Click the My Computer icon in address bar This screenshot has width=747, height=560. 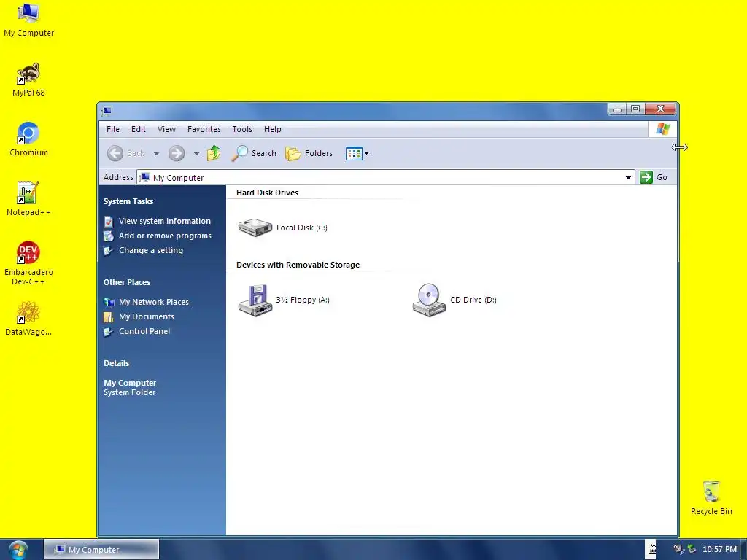point(144,178)
